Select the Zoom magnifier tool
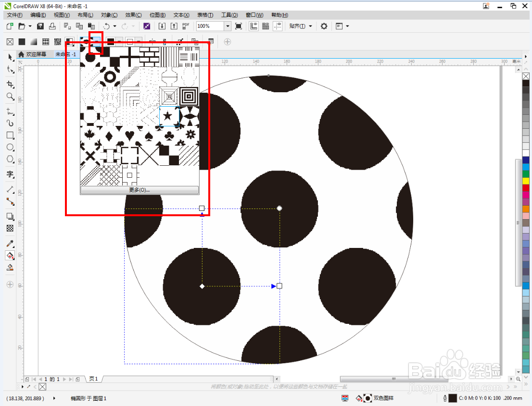This screenshot has height=406, width=532. pos(10,96)
